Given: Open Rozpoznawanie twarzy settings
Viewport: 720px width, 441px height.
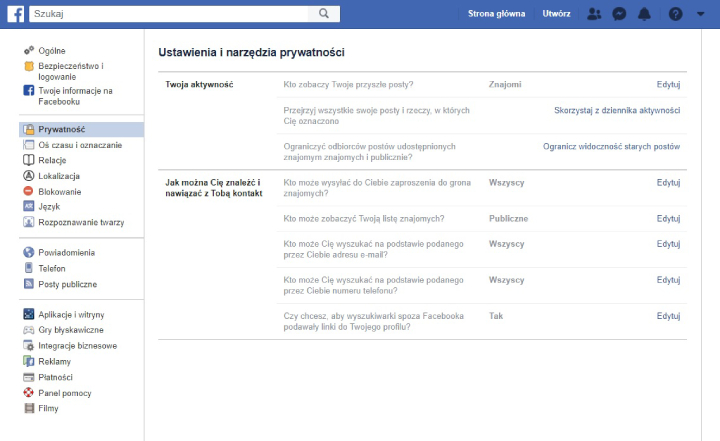Looking at the screenshot, I should click(81, 222).
